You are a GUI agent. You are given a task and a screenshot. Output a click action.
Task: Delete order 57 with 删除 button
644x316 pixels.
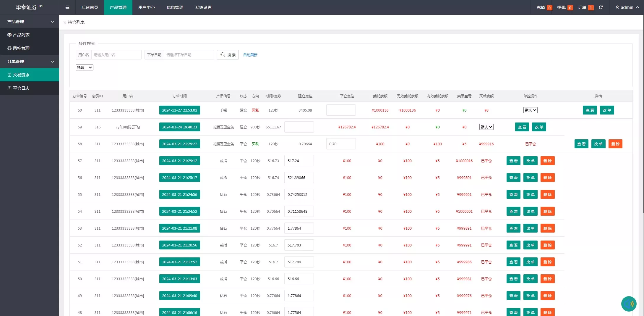pyautogui.click(x=547, y=161)
